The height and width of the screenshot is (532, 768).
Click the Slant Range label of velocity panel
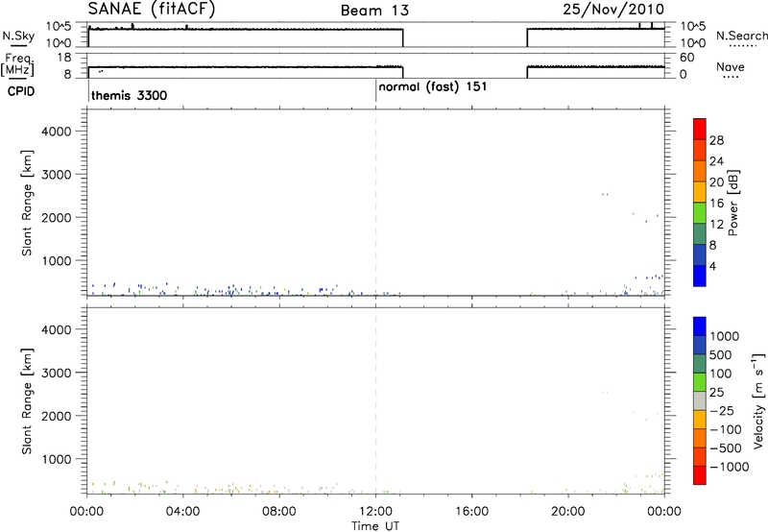(27, 401)
